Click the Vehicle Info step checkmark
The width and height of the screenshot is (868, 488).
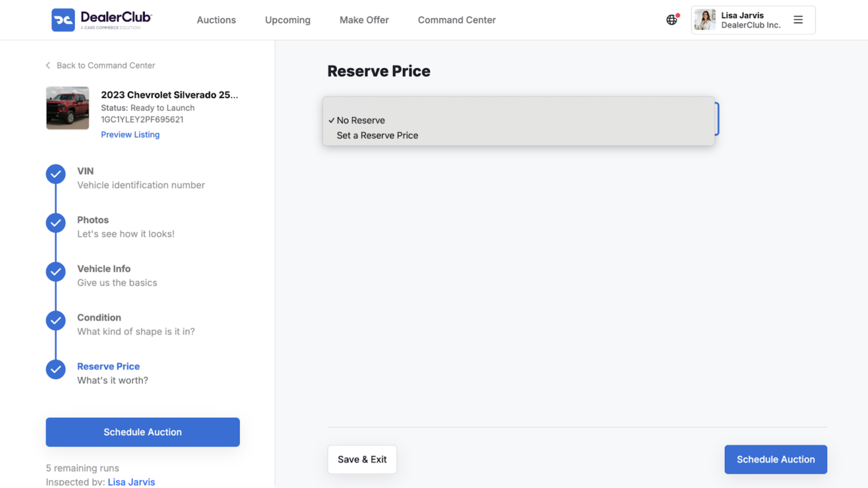pyautogui.click(x=56, y=272)
